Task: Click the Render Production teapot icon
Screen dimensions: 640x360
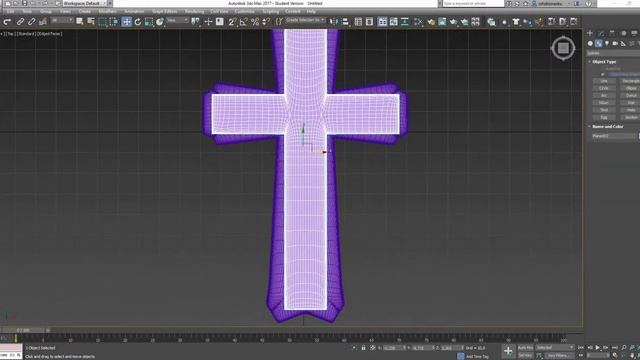Action: click(453, 22)
